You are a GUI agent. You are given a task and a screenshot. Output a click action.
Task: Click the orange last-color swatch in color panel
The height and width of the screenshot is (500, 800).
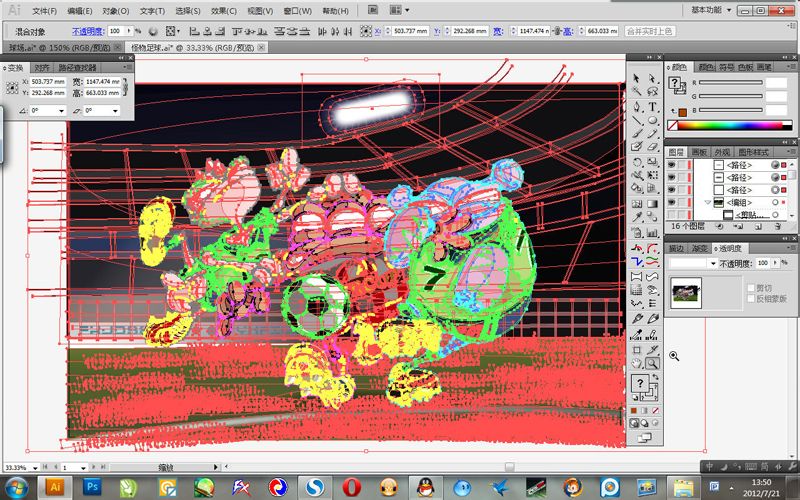pyautogui.click(x=682, y=112)
